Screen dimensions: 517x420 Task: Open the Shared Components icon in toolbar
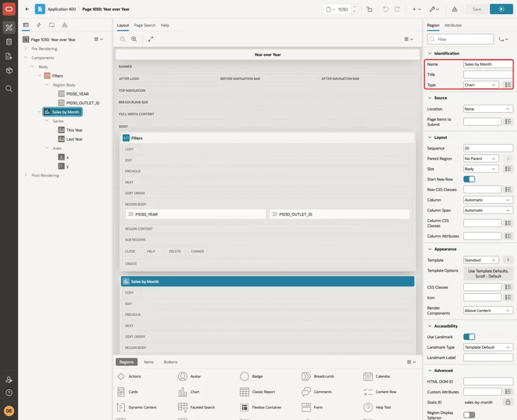(x=454, y=9)
